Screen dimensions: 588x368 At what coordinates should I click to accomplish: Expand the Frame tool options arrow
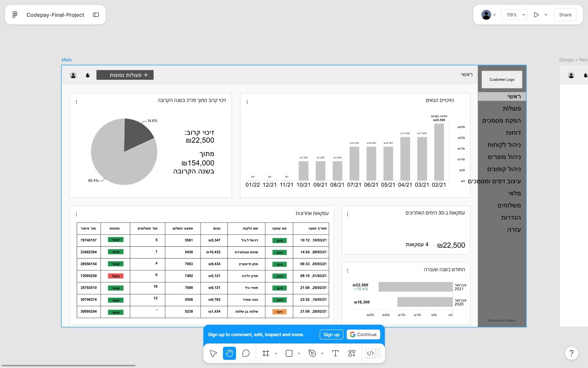[276, 353]
